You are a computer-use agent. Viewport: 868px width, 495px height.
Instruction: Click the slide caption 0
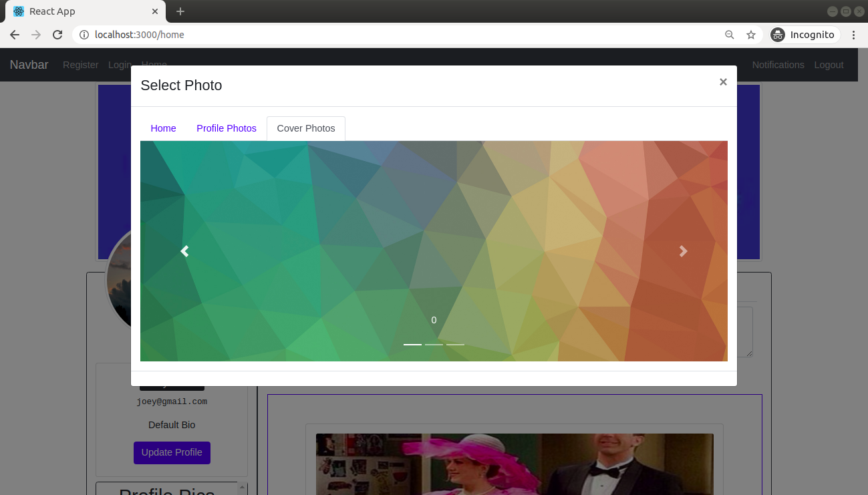[434, 320]
